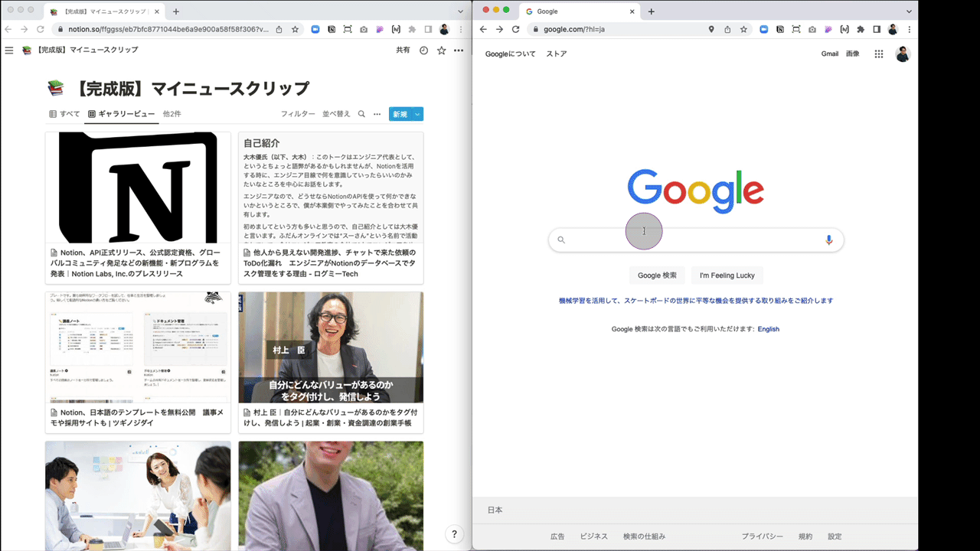Click Zoom extension in Notion window toolbar
The width and height of the screenshot is (980, 551).
tap(315, 29)
